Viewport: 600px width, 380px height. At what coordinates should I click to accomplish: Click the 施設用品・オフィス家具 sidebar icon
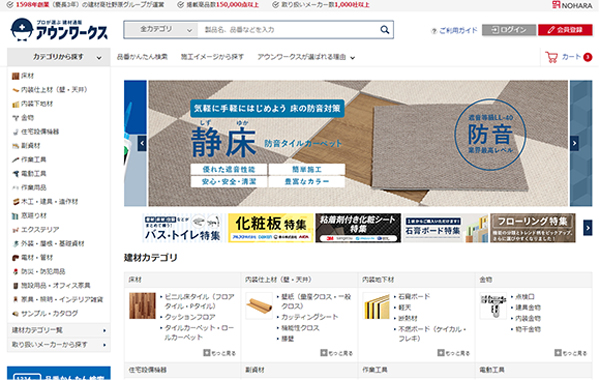15,285
